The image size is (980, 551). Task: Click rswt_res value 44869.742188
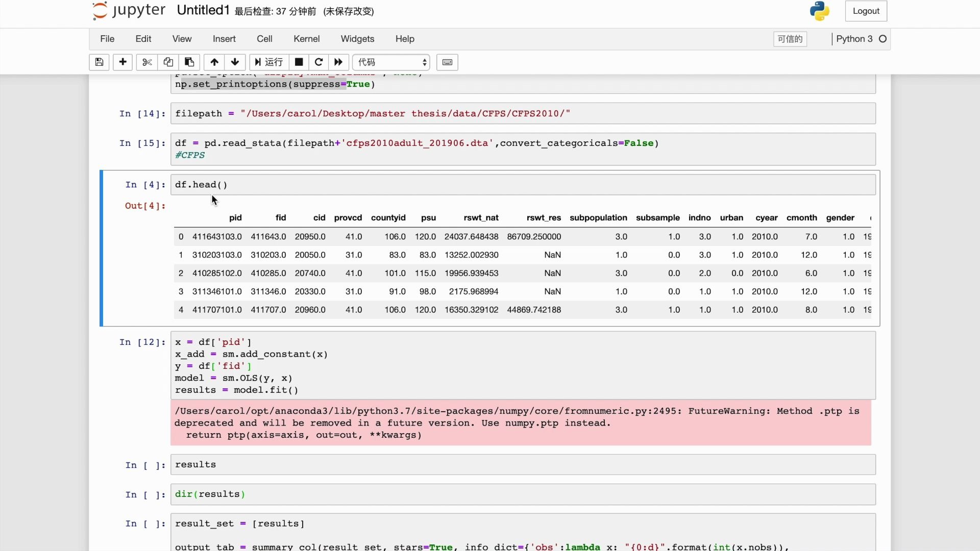click(x=534, y=310)
